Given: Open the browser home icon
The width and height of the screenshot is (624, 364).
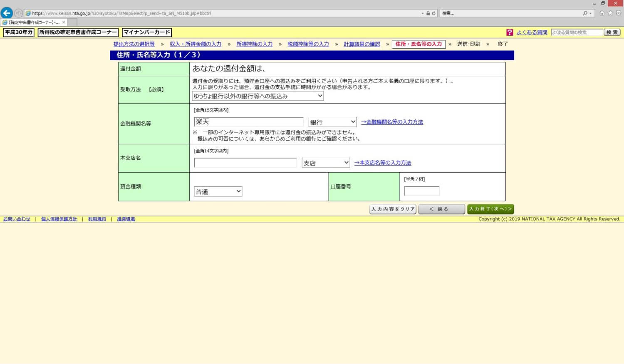Looking at the screenshot, I should coord(602,13).
